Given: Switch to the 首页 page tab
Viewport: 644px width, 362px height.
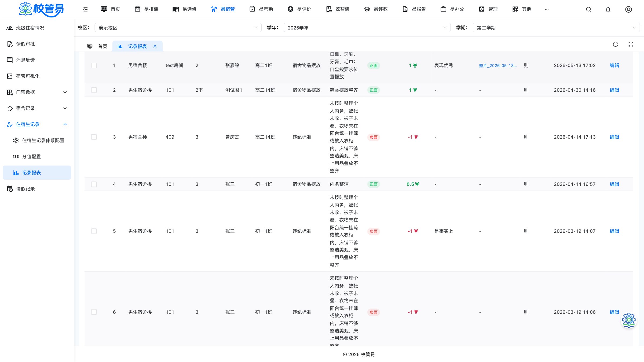Looking at the screenshot, I should click(x=97, y=46).
